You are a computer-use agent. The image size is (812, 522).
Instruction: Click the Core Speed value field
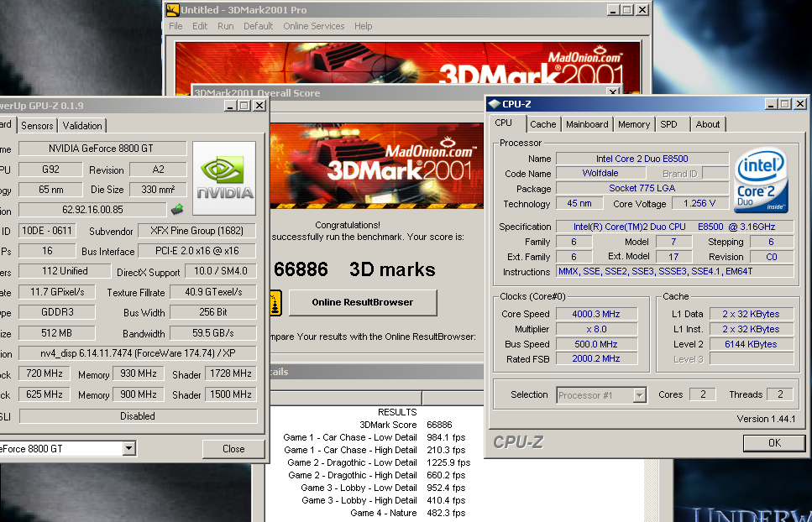pos(598,314)
